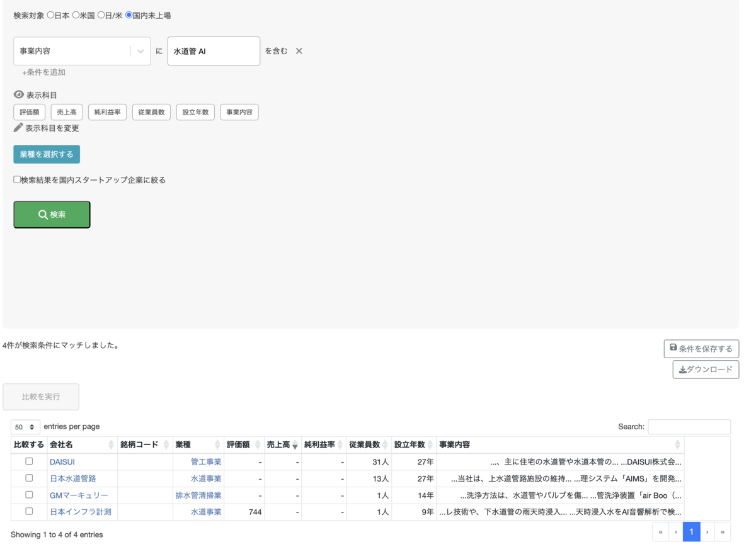Viewport: 756px width, 554px height.
Task: Click the table Search input field
Action: pos(689,427)
